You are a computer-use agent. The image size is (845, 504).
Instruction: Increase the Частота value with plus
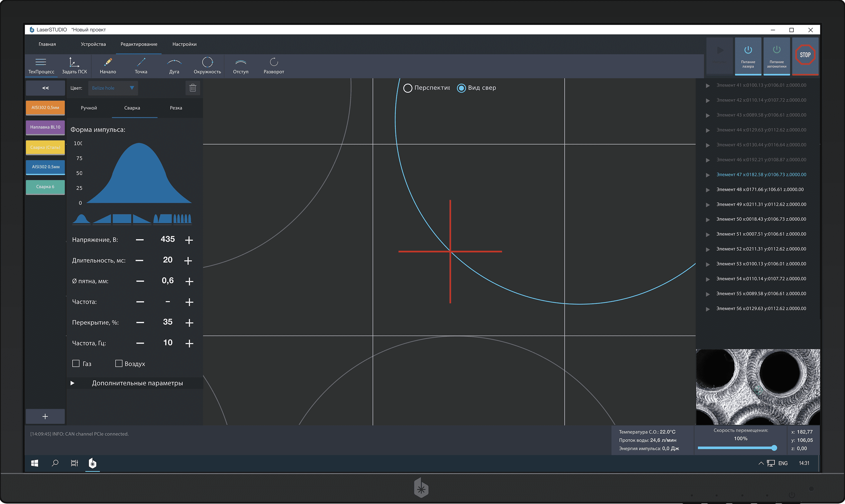click(189, 302)
